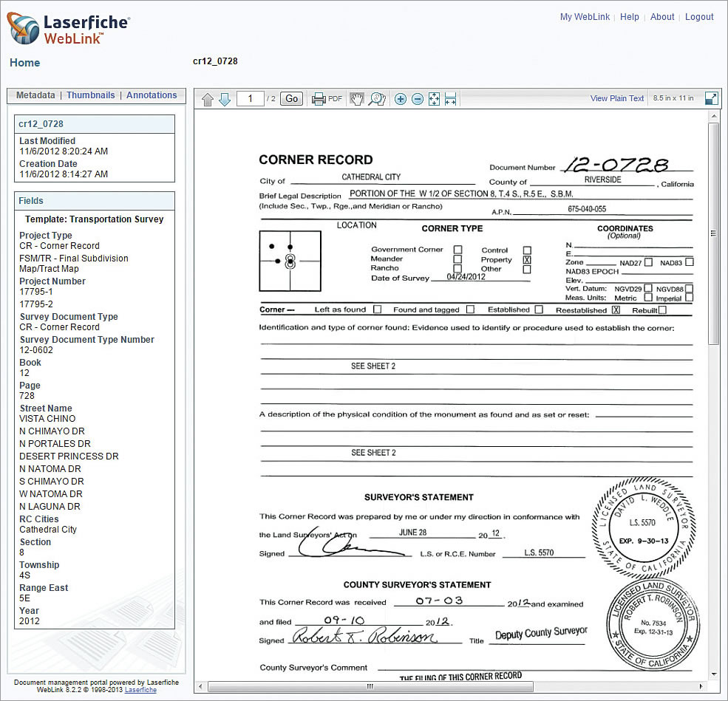Click the Laserfiche link in the footer

140,690
